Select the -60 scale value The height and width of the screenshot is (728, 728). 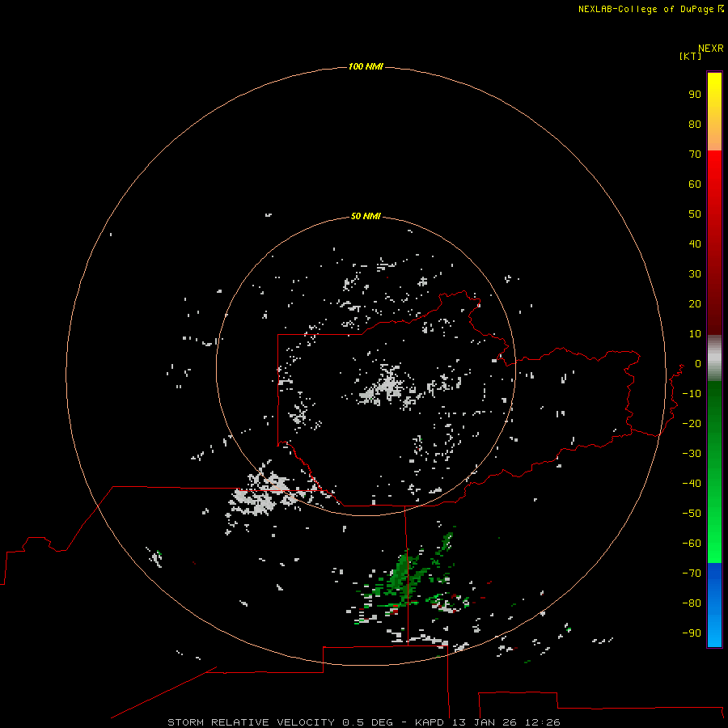[x=692, y=544]
